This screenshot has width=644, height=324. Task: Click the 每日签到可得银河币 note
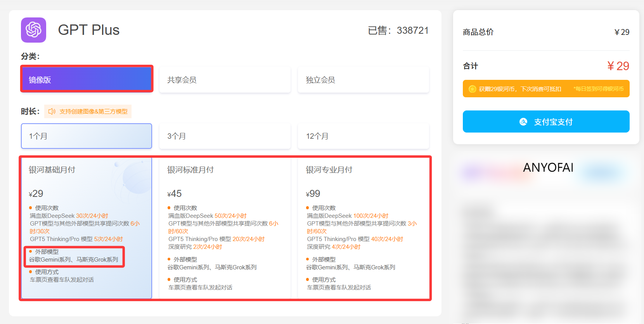(x=599, y=89)
